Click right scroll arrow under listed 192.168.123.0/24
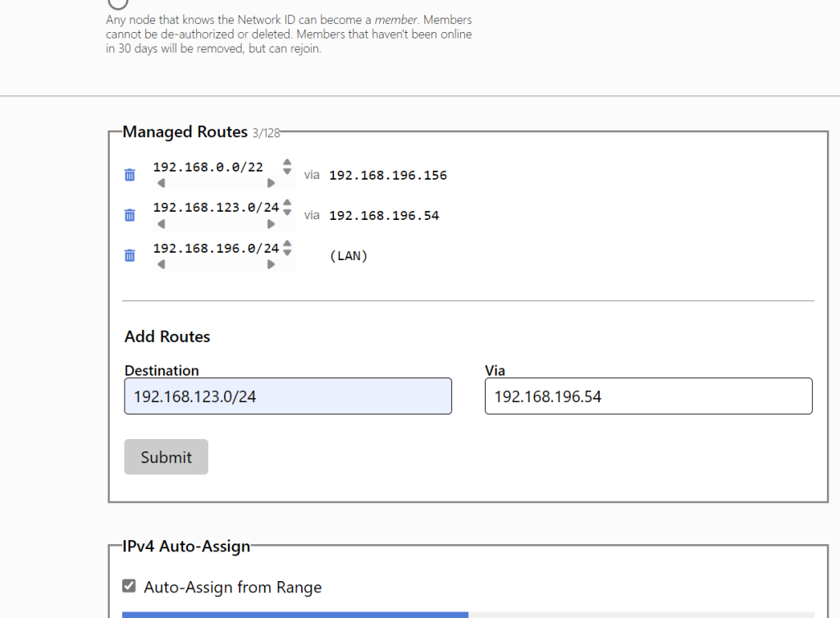The width and height of the screenshot is (840, 618). pos(271,224)
